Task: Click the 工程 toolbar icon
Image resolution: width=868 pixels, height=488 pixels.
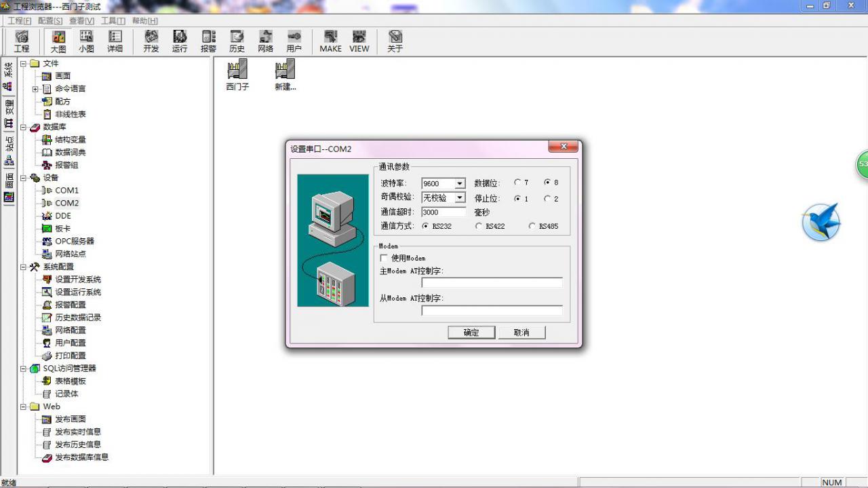Action: click(22, 41)
